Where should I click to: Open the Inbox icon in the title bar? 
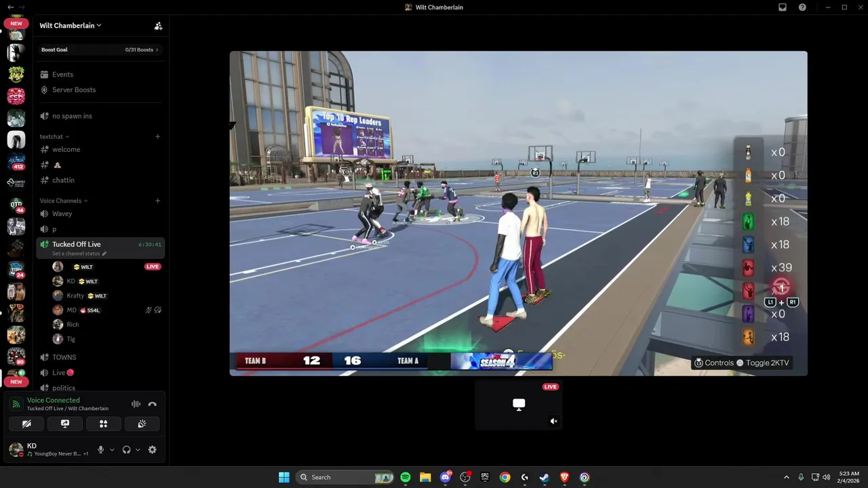coord(783,7)
